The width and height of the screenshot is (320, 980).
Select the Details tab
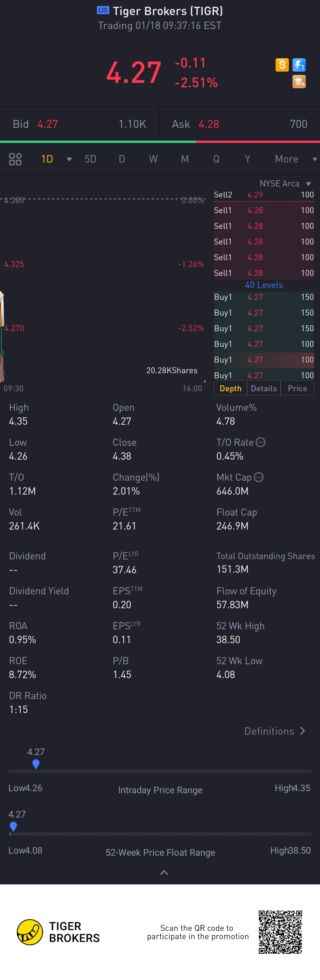pyautogui.click(x=264, y=388)
